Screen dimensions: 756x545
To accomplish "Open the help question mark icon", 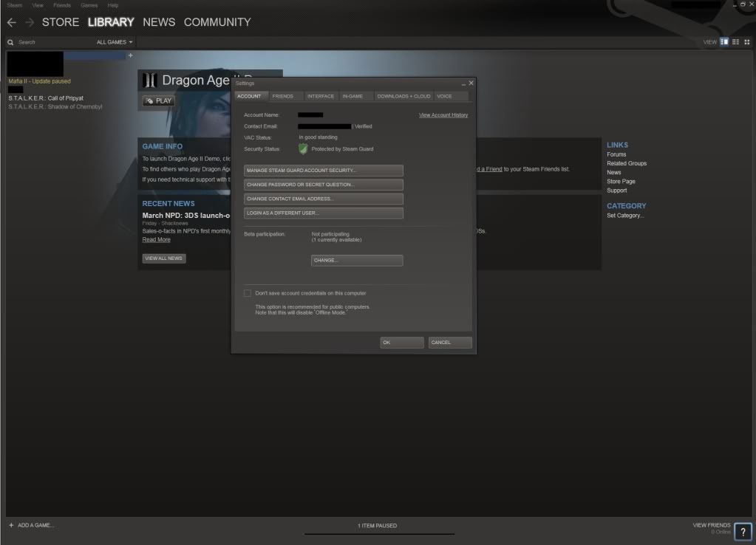I will click(x=743, y=532).
